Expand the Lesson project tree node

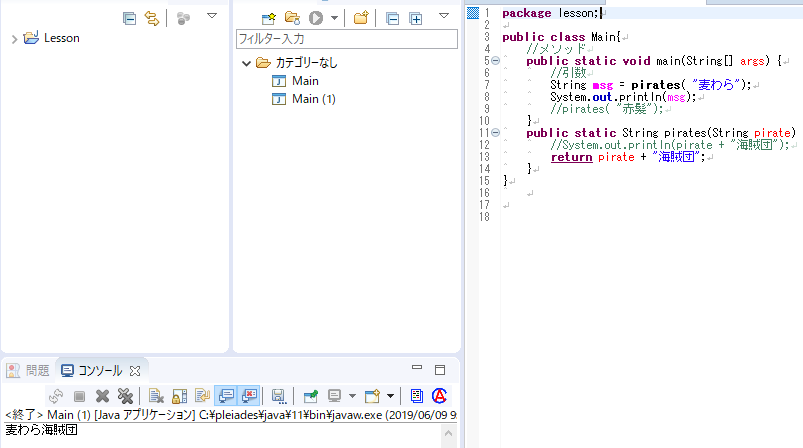[14, 39]
